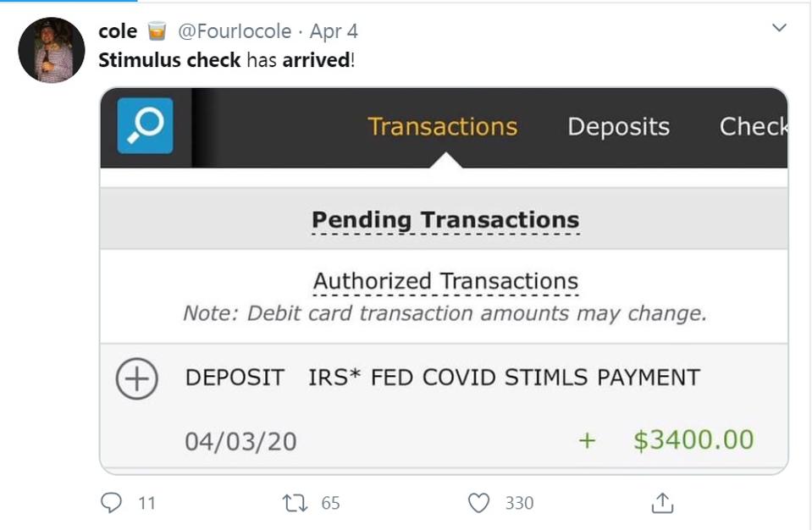812x530 pixels.
Task: Open the tweet options chevron menu
Action: 781,30
